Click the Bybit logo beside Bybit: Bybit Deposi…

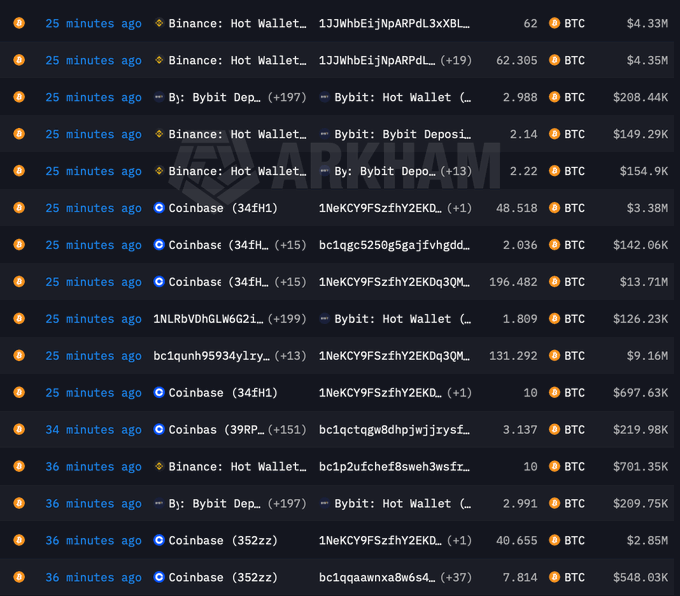[324, 134]
